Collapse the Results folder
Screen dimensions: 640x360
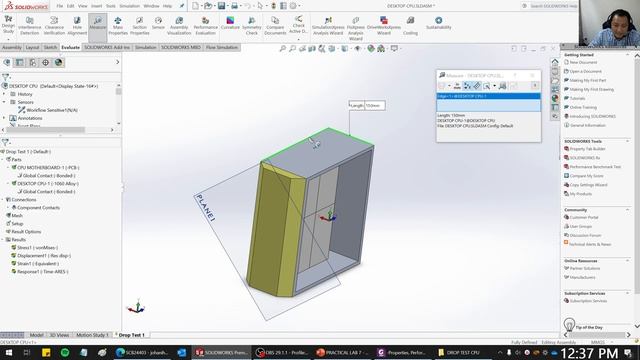click(3, 240)
